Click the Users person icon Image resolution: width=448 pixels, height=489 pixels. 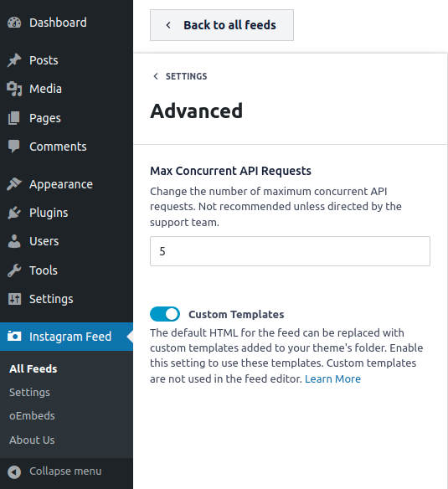pyautogui.click(x=14, y=241)
